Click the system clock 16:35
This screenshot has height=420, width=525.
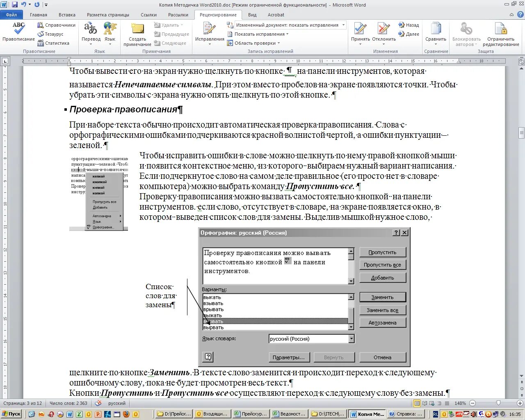pos(515,414)
